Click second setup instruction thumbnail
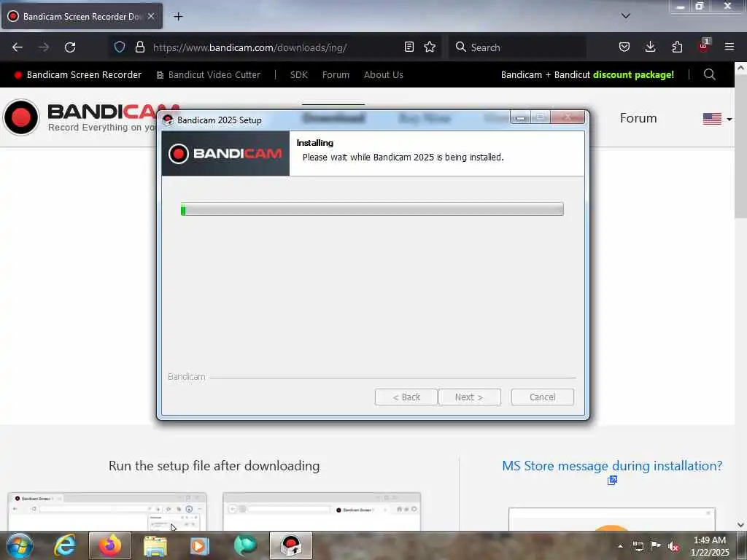This screenshot has width=747, height=560. click(322, 511)
